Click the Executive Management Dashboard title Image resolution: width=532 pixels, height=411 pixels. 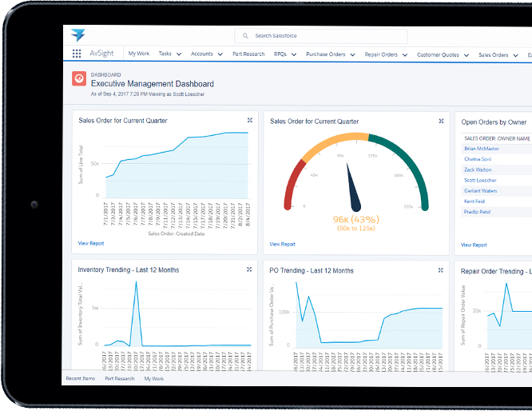pyautogui.click(x=153, y=83)
